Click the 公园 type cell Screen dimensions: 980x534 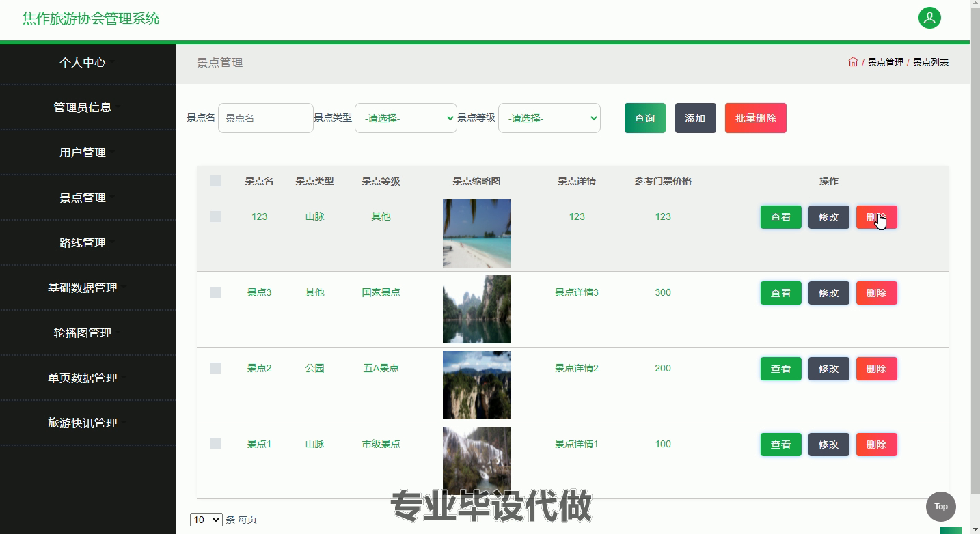(314, 368)
